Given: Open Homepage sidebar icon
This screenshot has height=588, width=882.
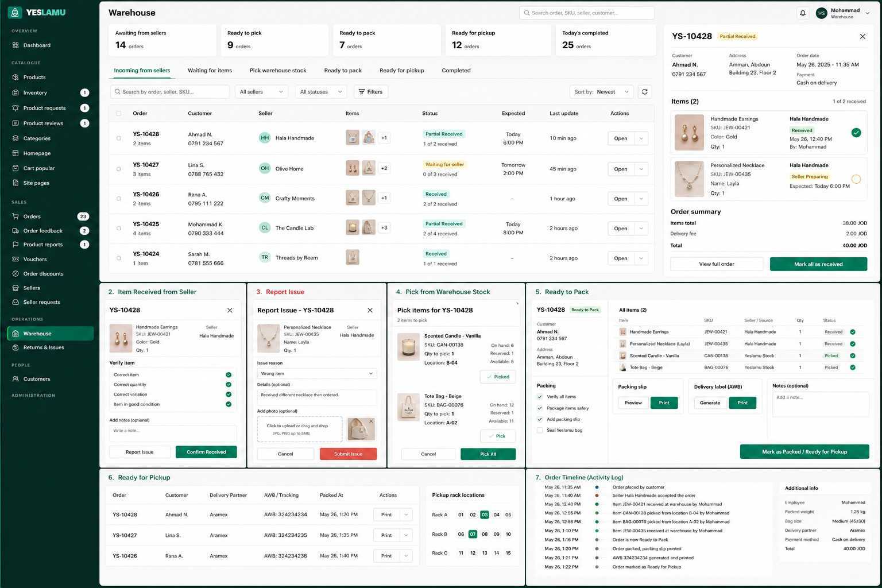Looking at the screenshot, I should [16, 153].
